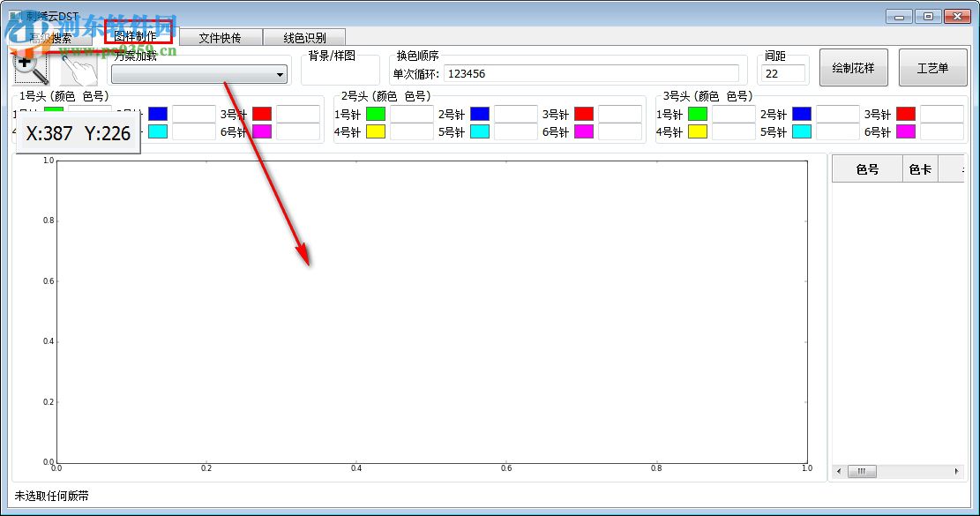Image resolution: width=980 pixels, height=516 pixels.
Task: Click the magenta 6号针 swatch of 3号头
Action: (906, 131)
